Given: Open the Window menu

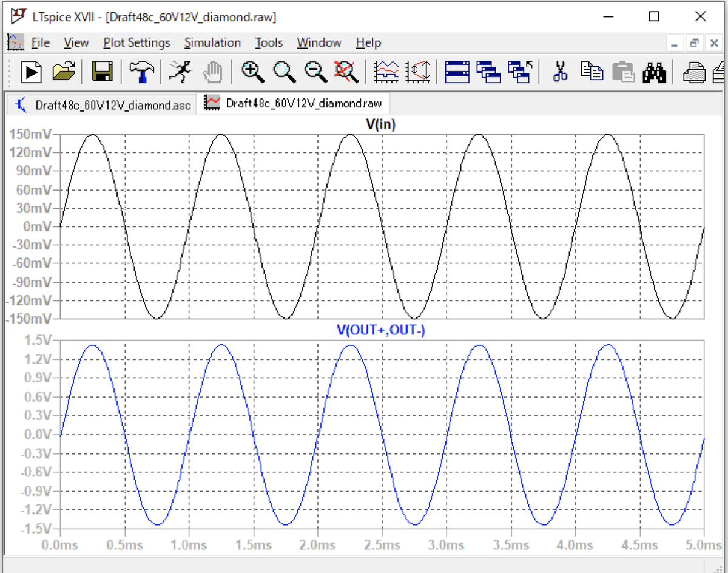Looking at the screenshot, I should coord(319,42).
